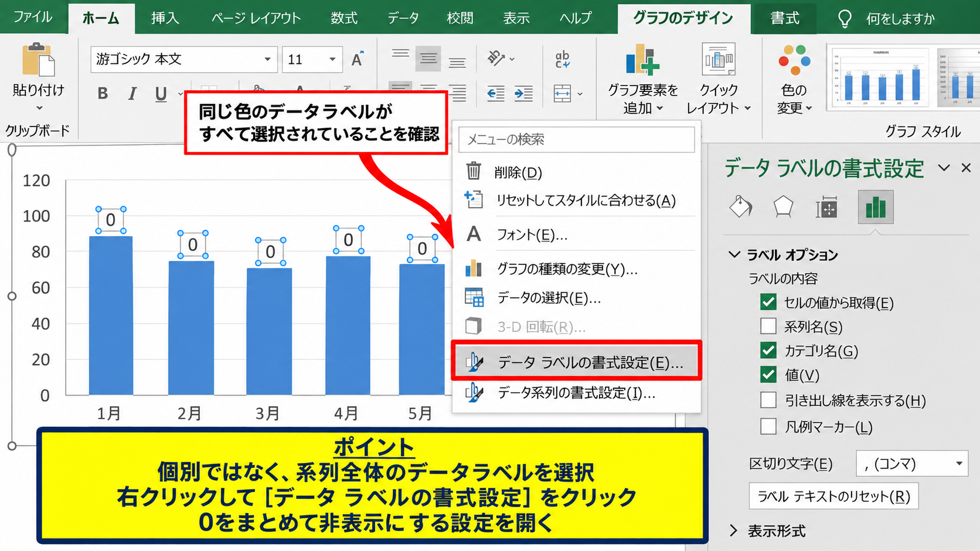Select right text alignment
The width and height of the screenshot is (980, 551).
click(x=457, y=93)
